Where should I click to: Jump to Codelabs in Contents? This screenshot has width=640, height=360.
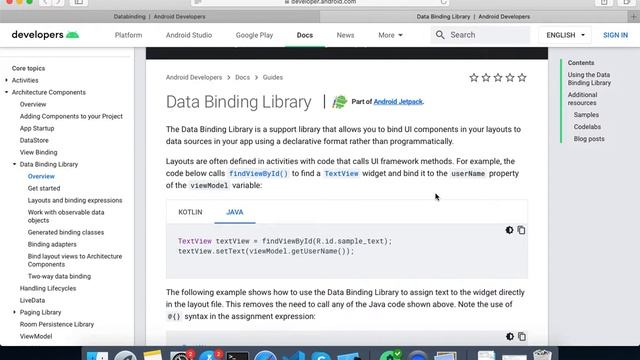click(x=587, y=127)
